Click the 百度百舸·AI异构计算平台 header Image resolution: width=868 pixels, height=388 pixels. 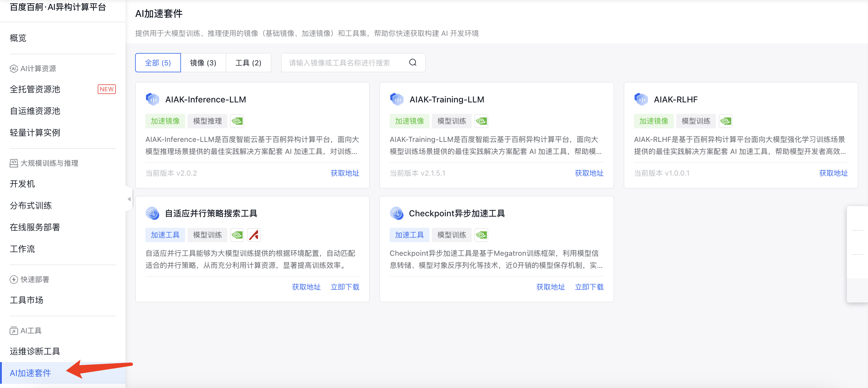coord(58,7)
